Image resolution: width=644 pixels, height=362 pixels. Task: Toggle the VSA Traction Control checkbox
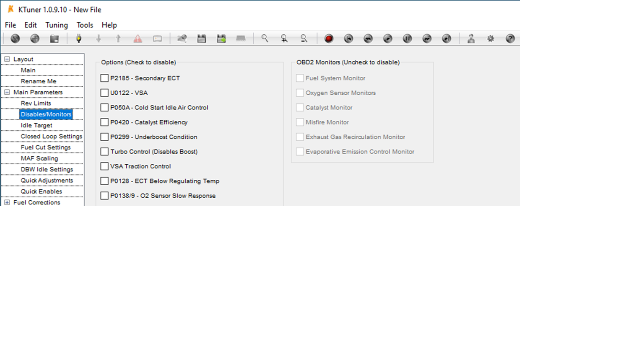[104, 166]
